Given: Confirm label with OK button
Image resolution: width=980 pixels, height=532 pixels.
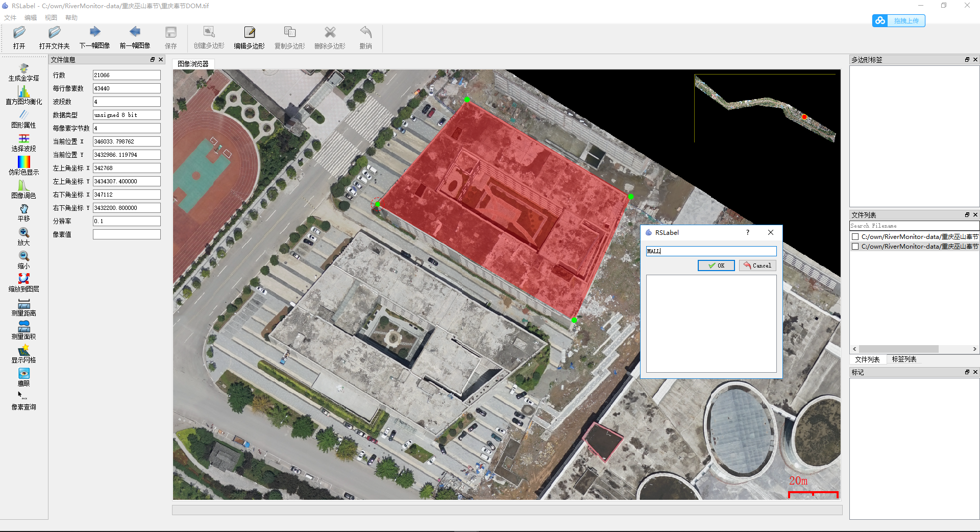Looking at the screenshot, I should [x=716, y=265].
